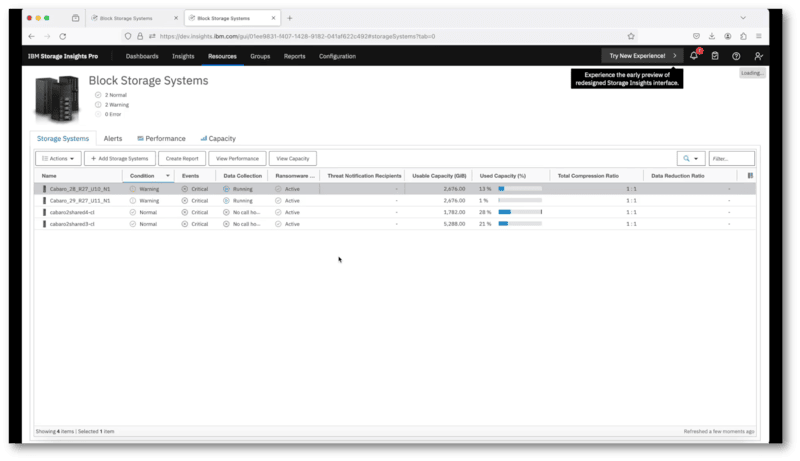Expand the search filter options dropdown

tap(691, 158)
